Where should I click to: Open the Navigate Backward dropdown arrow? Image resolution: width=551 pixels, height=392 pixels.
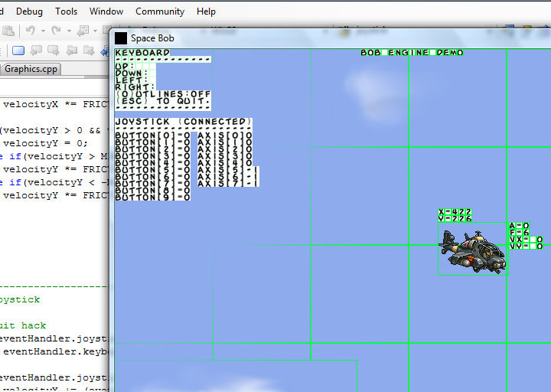tap(95, 31)
